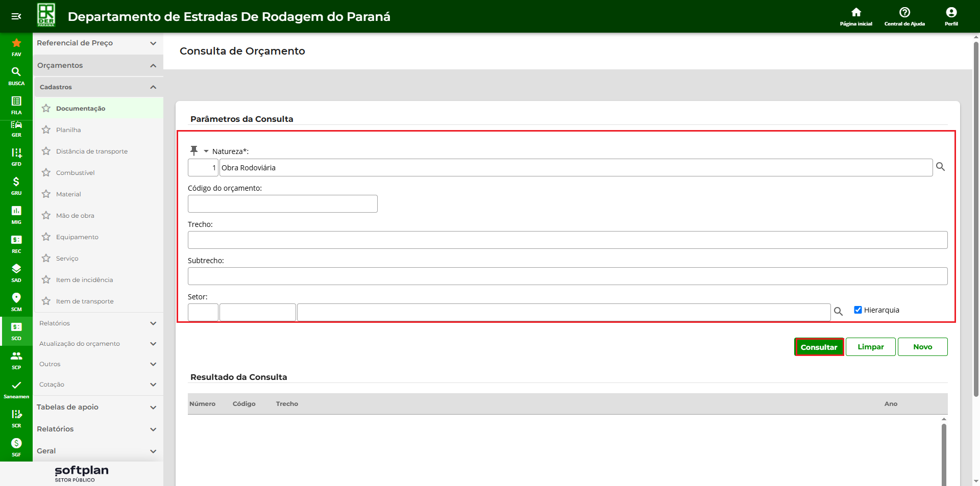Click the Natureza search magnifier icon
The image size is (980, 486).
pos(940,167)
